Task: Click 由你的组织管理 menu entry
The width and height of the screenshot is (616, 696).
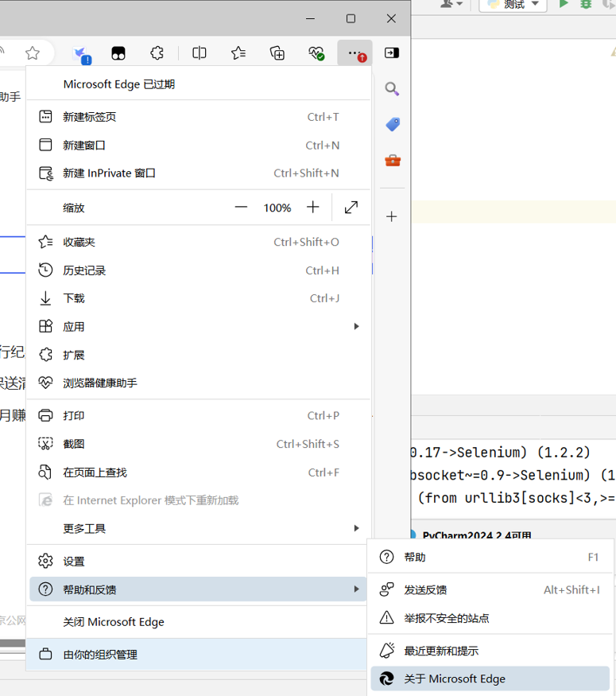Action: click(x=196, y=655)
